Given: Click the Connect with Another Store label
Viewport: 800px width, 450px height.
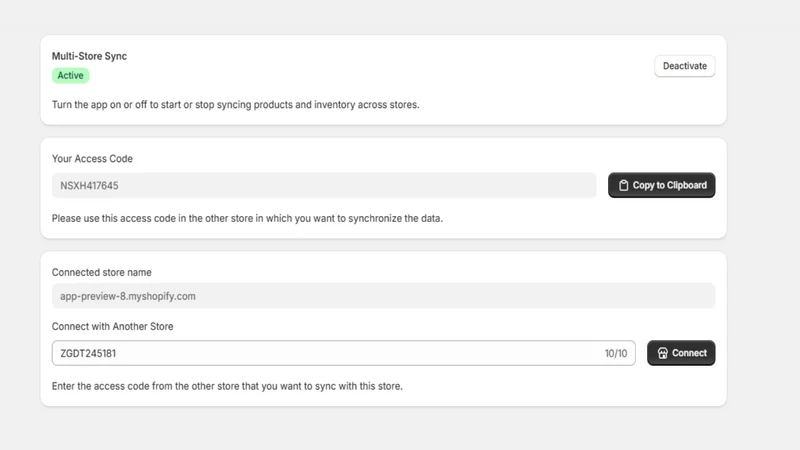Looking at the screenshot, I should click(113, 327).
